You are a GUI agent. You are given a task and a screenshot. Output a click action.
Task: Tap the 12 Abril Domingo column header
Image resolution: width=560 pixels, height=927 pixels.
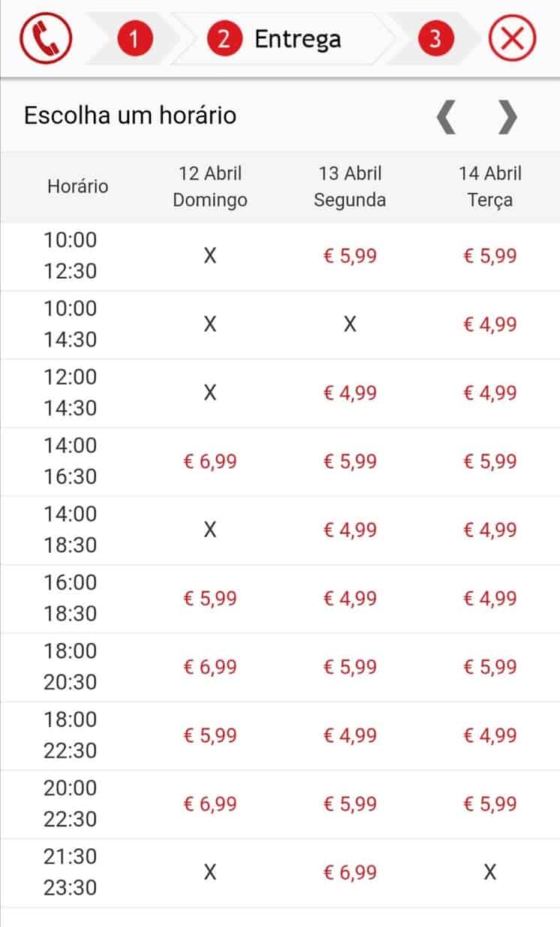pos(210,186)
